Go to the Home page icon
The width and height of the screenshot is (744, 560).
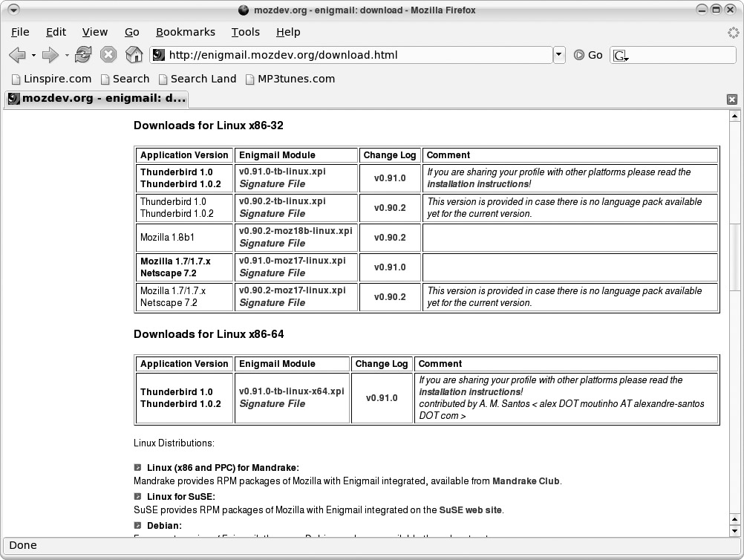click(x=134, y=55)
